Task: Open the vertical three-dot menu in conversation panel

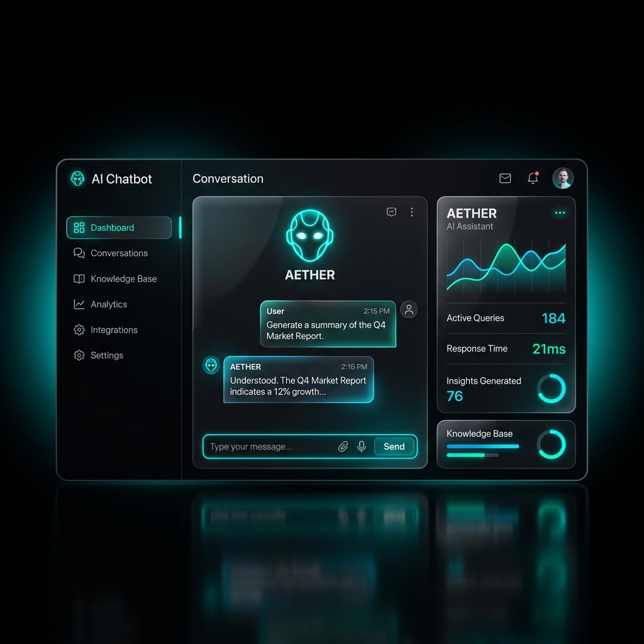Action: coord(411,212)
